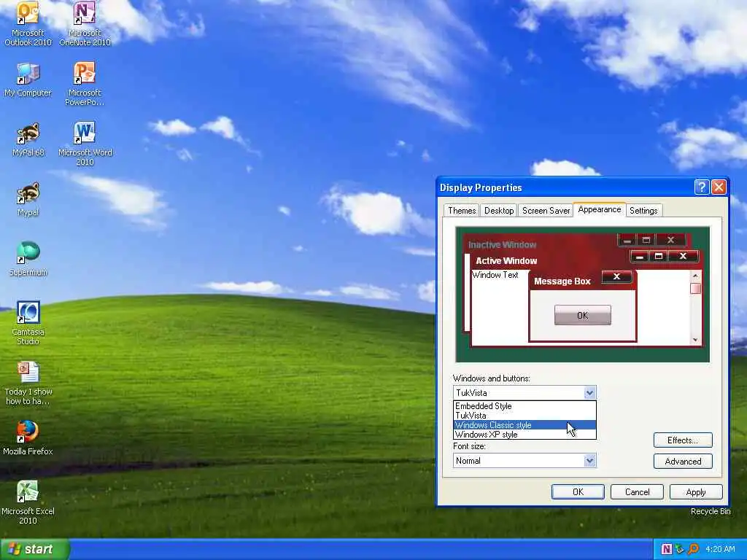Cancel the Display Properties dialog

tap(637, 492)
